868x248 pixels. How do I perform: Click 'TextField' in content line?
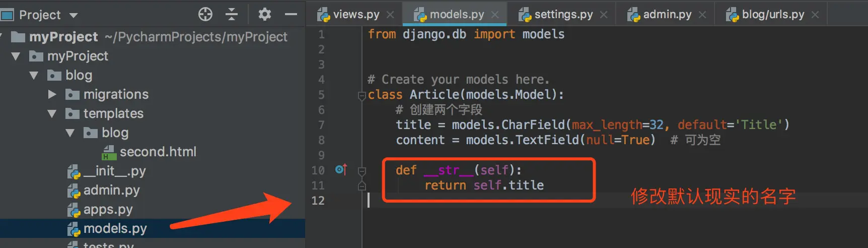click(x=547, y=140)
